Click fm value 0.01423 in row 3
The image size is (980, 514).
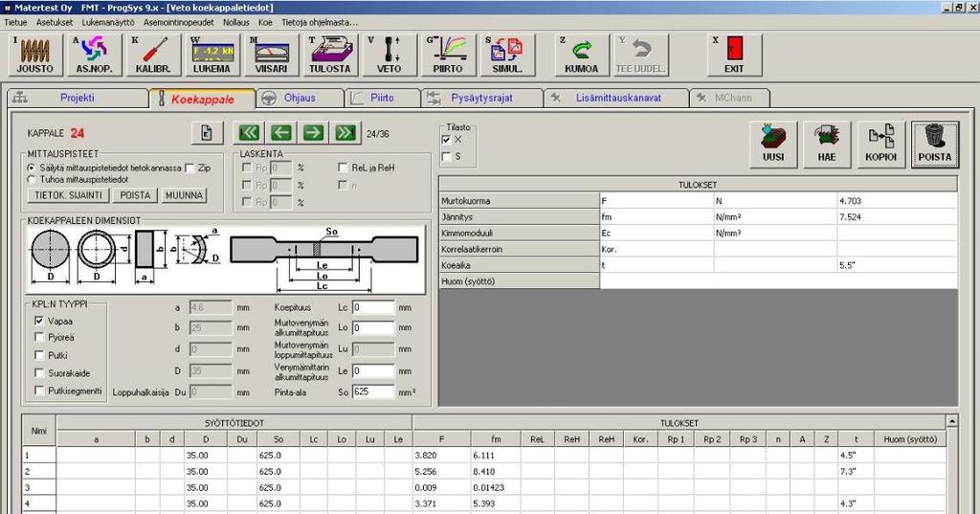click(496, 488)
